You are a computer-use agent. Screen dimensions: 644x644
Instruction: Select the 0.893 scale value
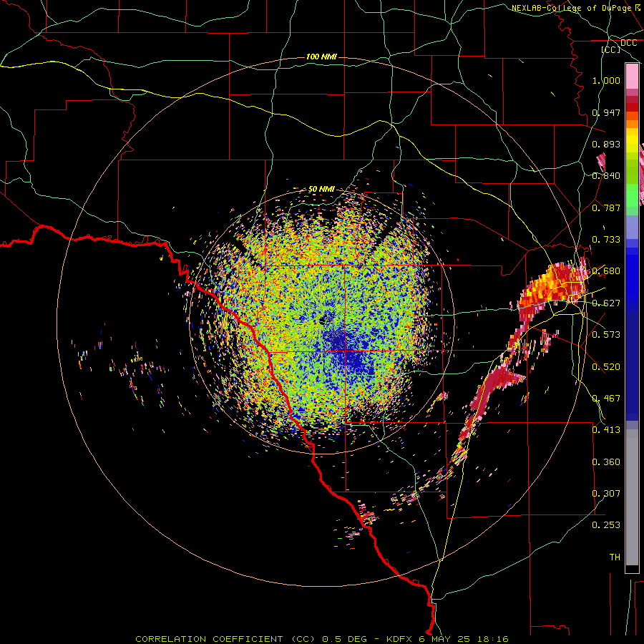pos(606,144)
